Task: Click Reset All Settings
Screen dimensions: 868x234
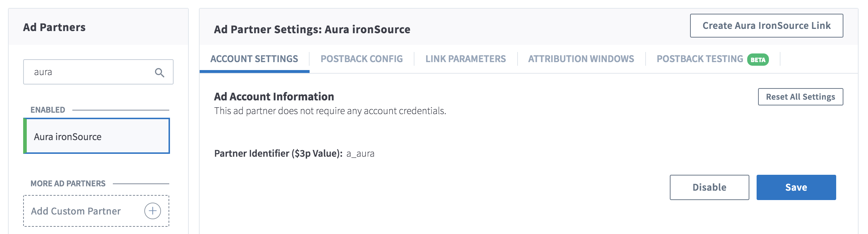Action: [801, 97]
